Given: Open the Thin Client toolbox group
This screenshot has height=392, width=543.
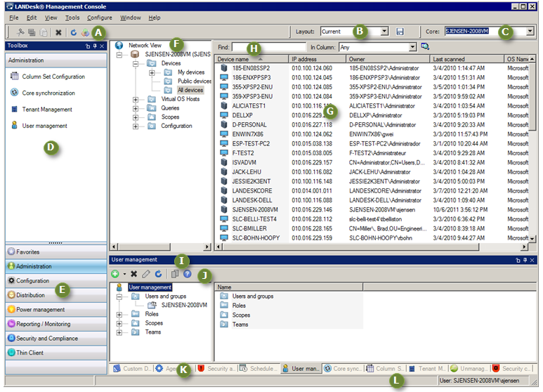Looking at the screenshot, I should click(x=56, y=353).
